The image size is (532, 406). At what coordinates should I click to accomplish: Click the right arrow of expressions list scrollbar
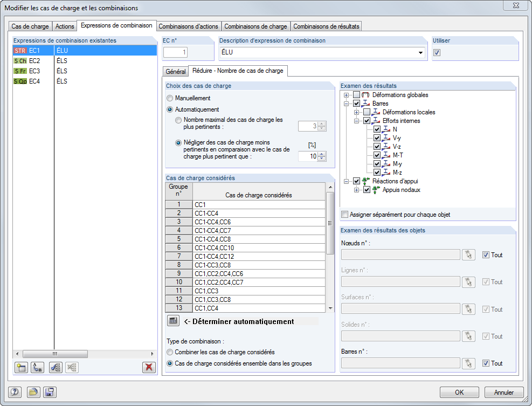tap(153, 354)
